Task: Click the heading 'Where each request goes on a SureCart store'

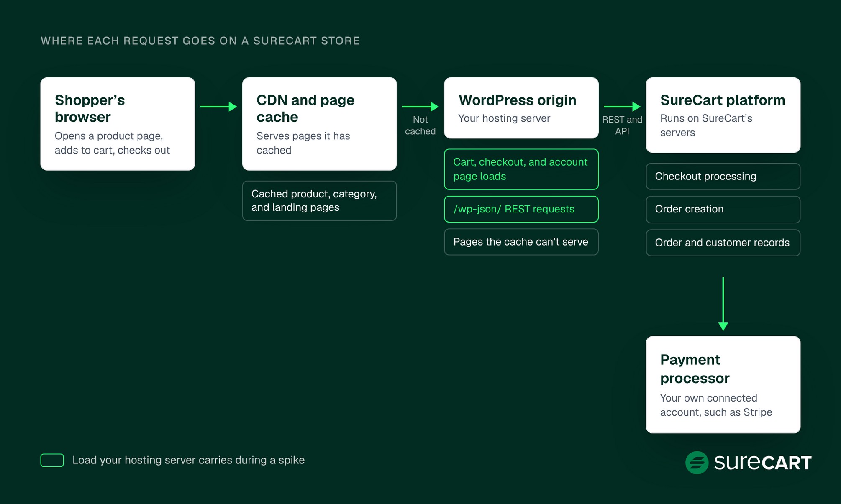Action: (200, 41)
